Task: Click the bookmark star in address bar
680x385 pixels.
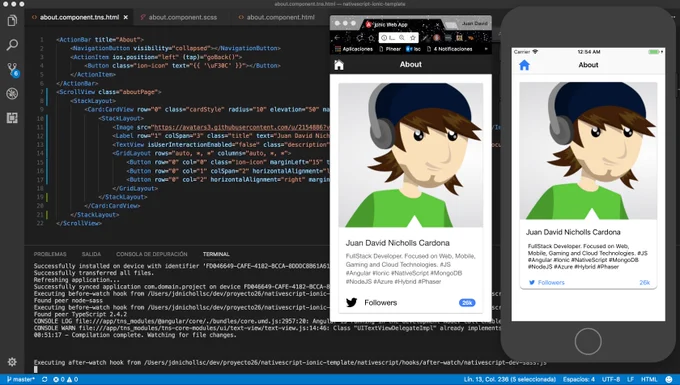Action: (412, 38)
